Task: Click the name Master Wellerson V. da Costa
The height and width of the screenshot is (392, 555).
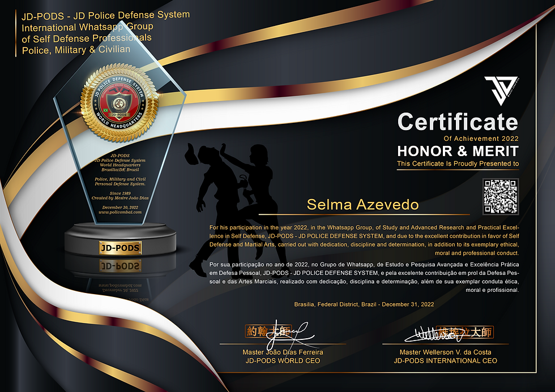Action: tap(445, 352)
